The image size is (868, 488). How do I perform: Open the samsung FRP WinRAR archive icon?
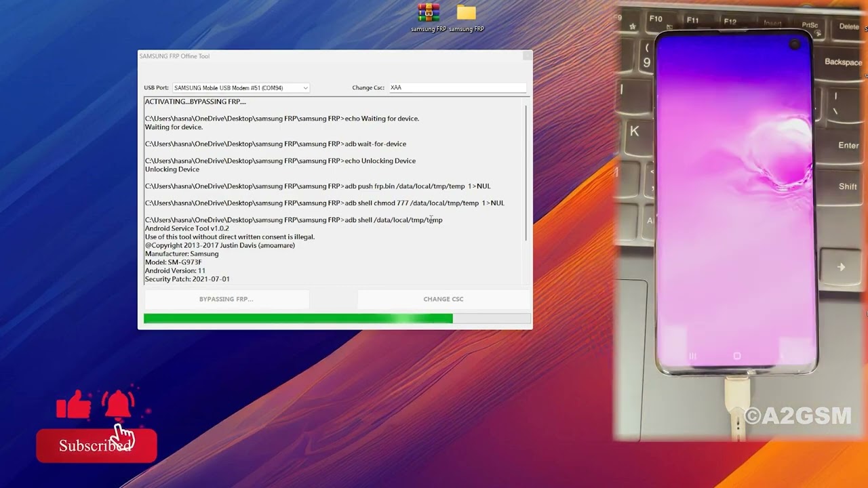(x=429, y=18)
